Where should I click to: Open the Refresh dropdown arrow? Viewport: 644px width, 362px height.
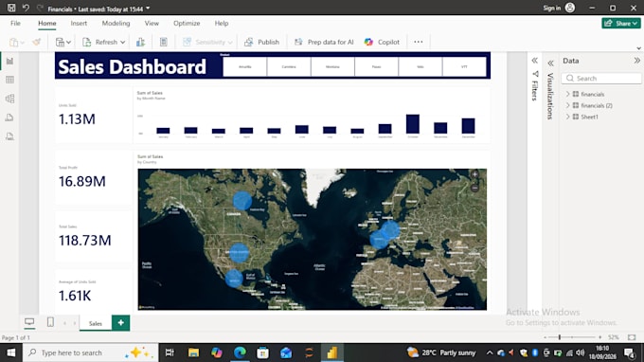tap(122, 43)
